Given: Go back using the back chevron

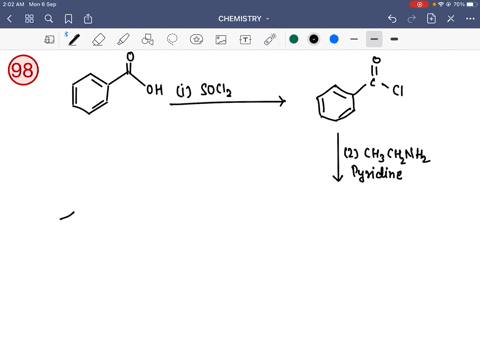Looking at the screenshot, I should tap(9, 19).
